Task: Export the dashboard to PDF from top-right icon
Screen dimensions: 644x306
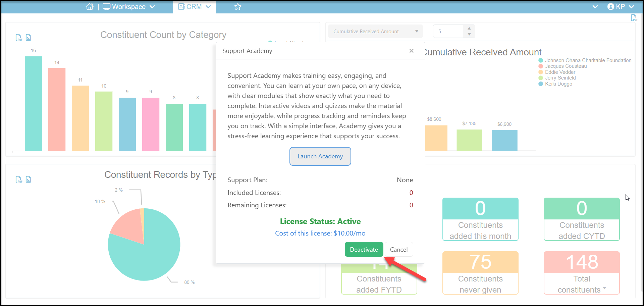Action: pyautogui.click(x=634, y=18)
